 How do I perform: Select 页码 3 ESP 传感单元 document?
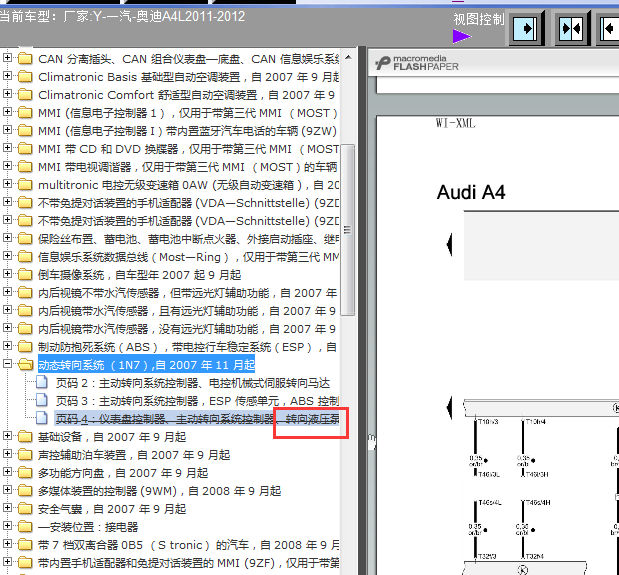tap(197, 401)
